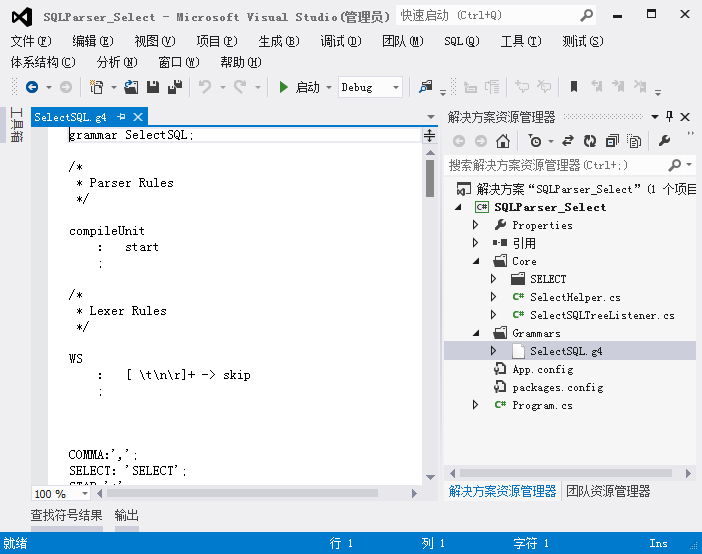The width and height of the screenshot is (702, 554).
Task: Click the Save All toolbar icon
Action: click(x=175, y=87)
